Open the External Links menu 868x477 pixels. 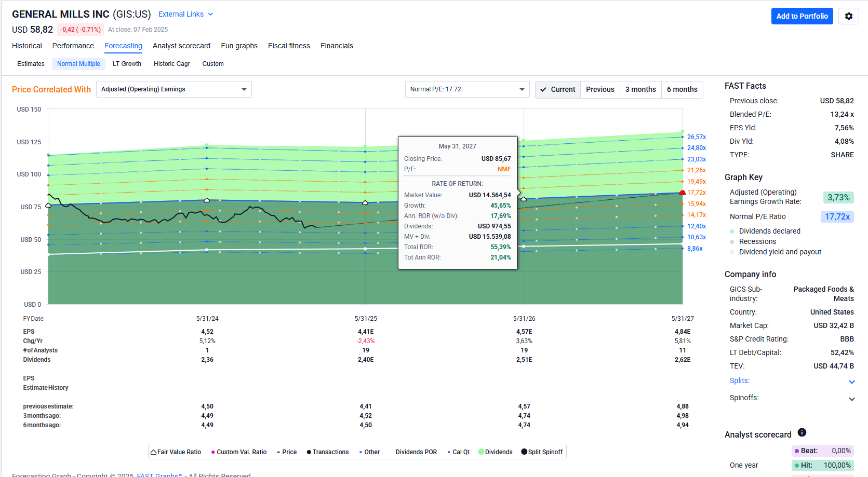(185, 14)
